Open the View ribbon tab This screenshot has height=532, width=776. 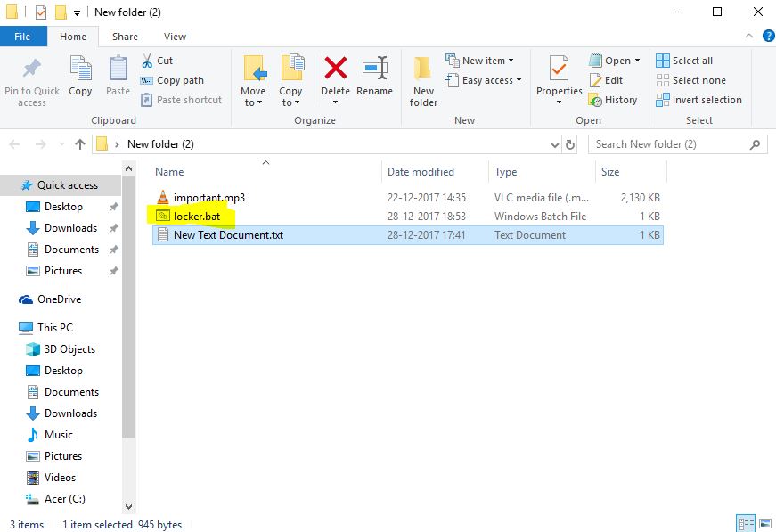coord(175,37)
